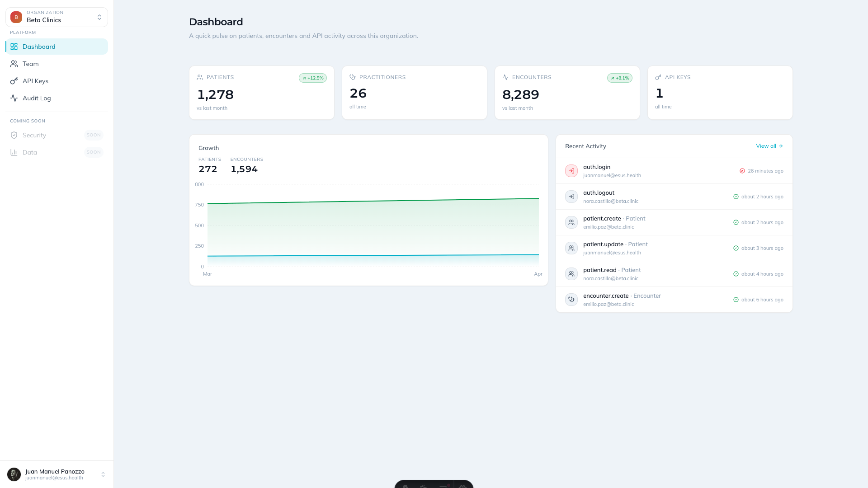The image size is (868, 488).
Task: Click the success check icon on patient.update
Action: [736, 248]
